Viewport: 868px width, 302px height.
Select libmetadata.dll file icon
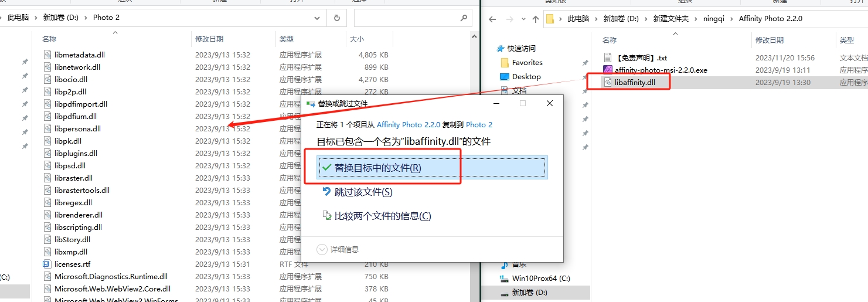[x=47, y=55]
